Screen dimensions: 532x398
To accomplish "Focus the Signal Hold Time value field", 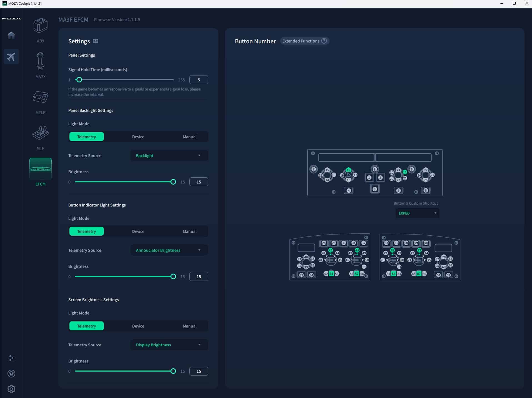I will 199,80.
